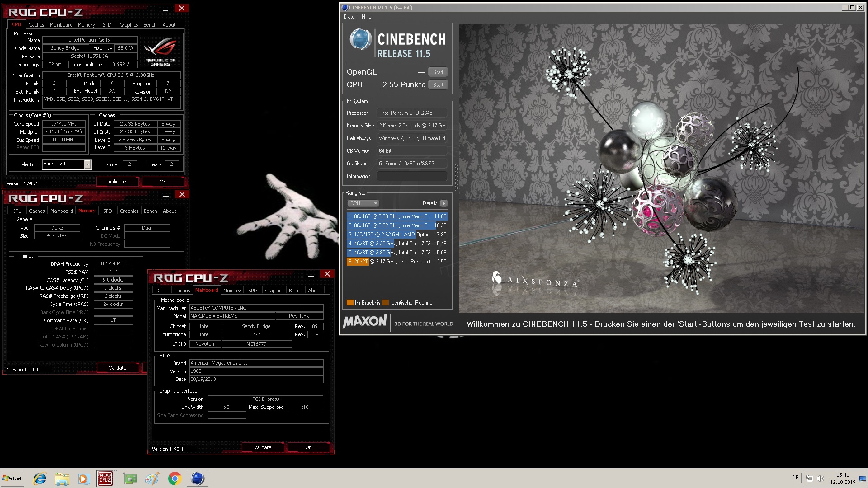Open the network tray icon
The image size is (868, 488).
click(810, 479)
